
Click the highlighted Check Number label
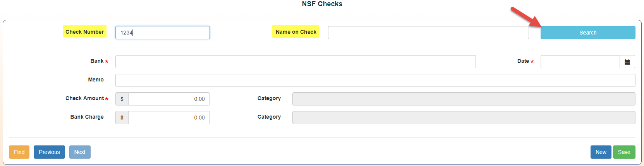click(x=84, y=32)
